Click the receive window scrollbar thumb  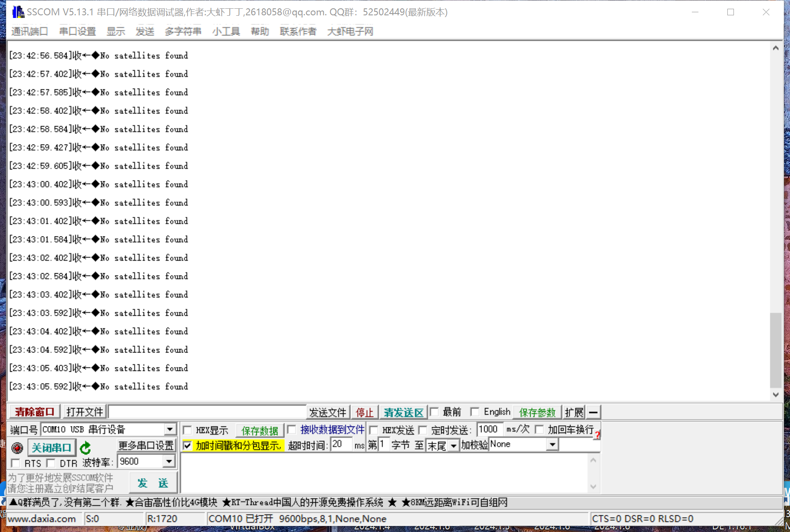pyautogui.click(x=776, y=350)
